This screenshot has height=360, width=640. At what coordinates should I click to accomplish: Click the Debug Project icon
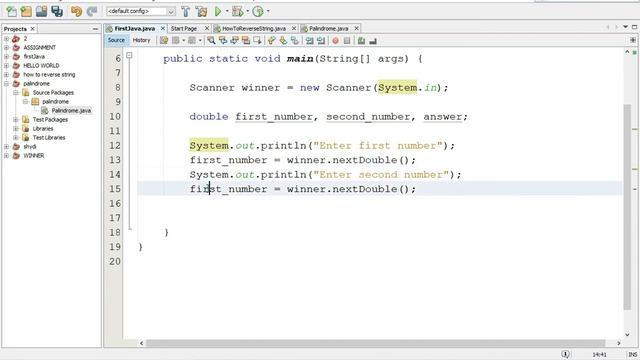[x=237, y=11]
